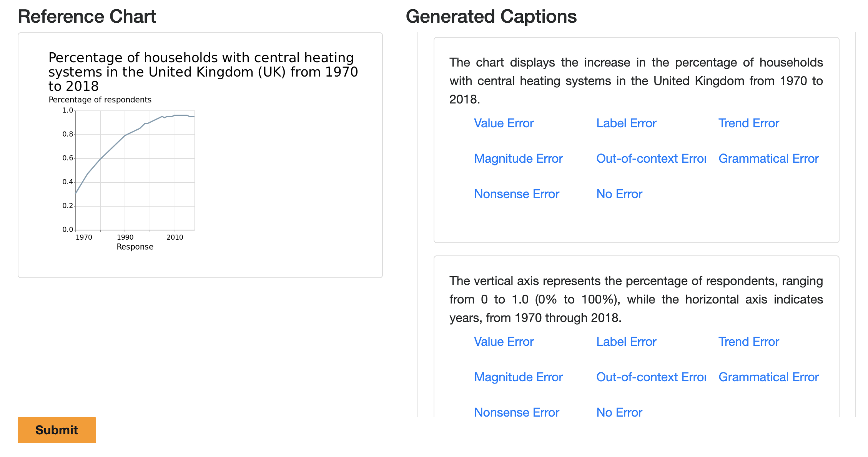Click the caption text about increasing households
The width and height of the screenshot is (868, 457).
click(x=636, y=81)
